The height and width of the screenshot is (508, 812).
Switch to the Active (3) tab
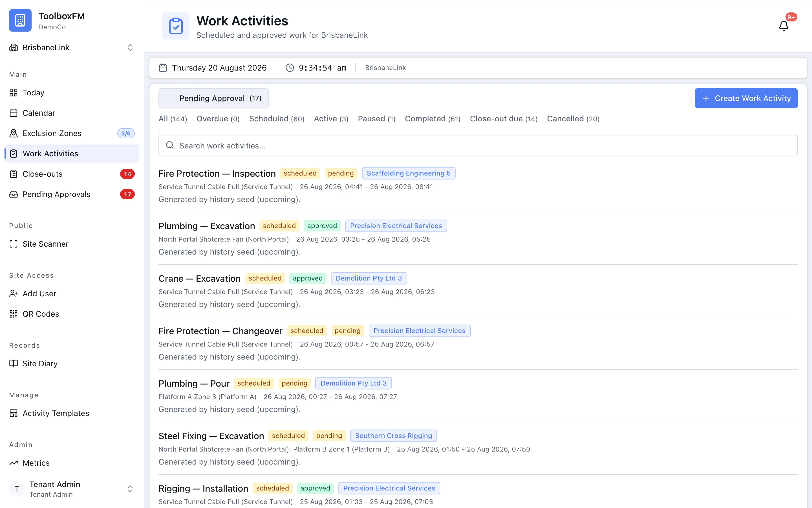click(331, 119)
